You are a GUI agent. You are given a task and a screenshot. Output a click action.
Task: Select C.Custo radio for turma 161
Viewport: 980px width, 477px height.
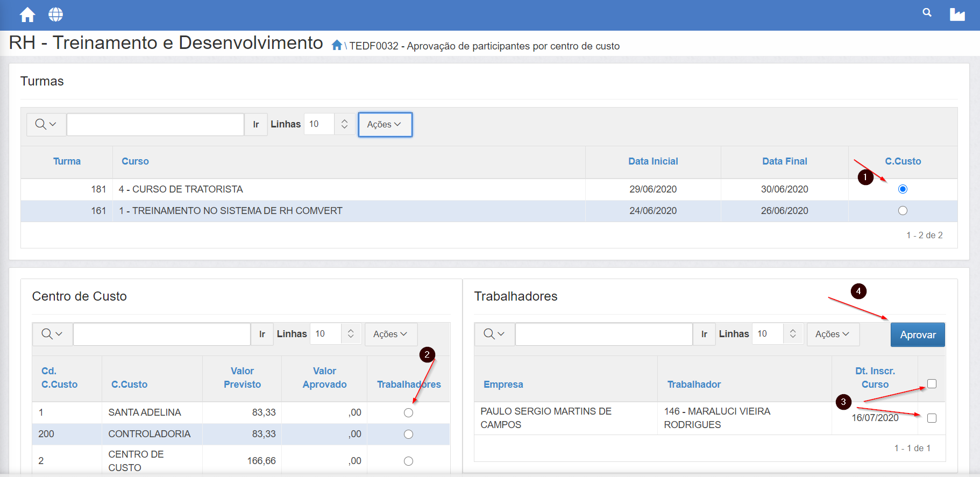click(x=903, y=211)
